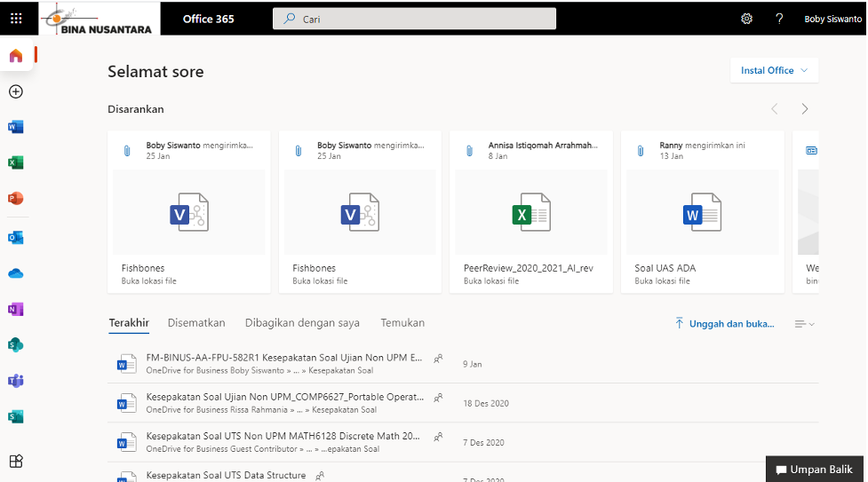This screenshot has width=868, height=482.
Task: Click Word file icon of COMP6627 document
Action: tap(127, 403)
